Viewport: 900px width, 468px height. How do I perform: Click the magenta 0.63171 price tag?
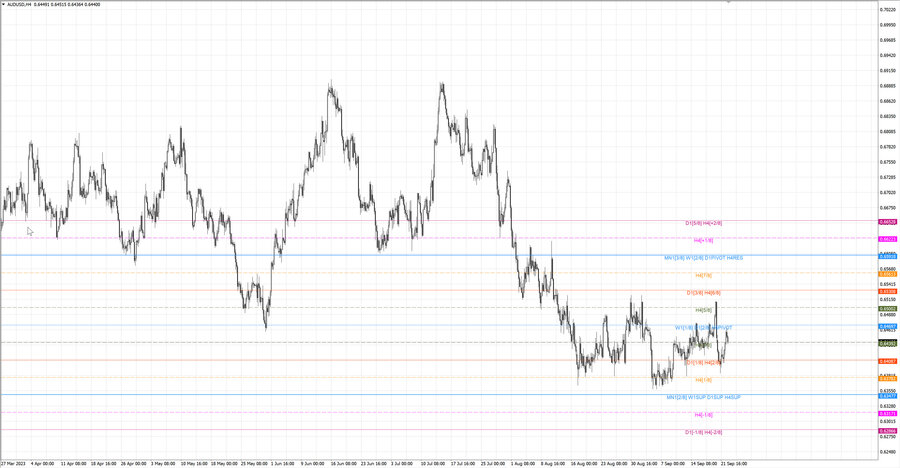click(x=888, y=414)
